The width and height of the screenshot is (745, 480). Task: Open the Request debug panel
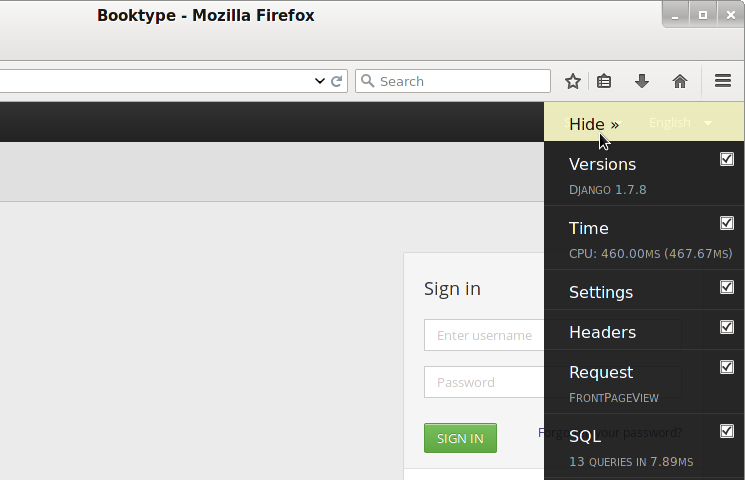coord(601,372)
